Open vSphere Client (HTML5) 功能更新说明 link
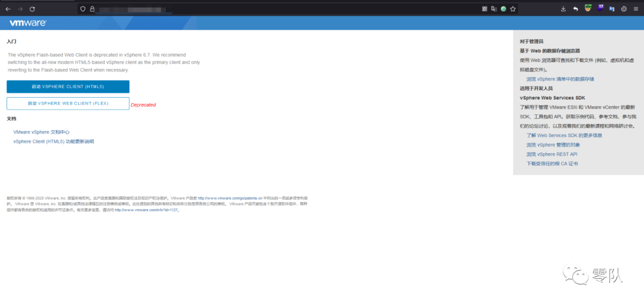Image resolution: width=644 pixels, height=304 pixels. coord(54,141)
